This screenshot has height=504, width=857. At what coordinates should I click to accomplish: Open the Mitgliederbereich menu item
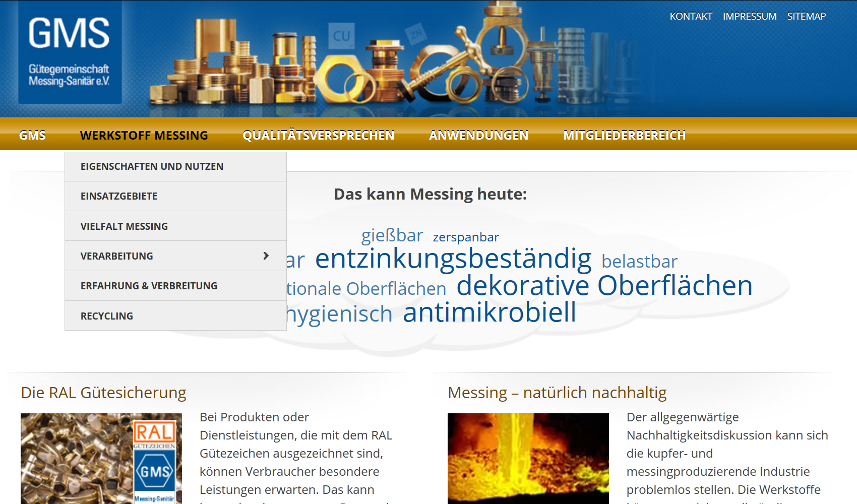click(624, 135)
